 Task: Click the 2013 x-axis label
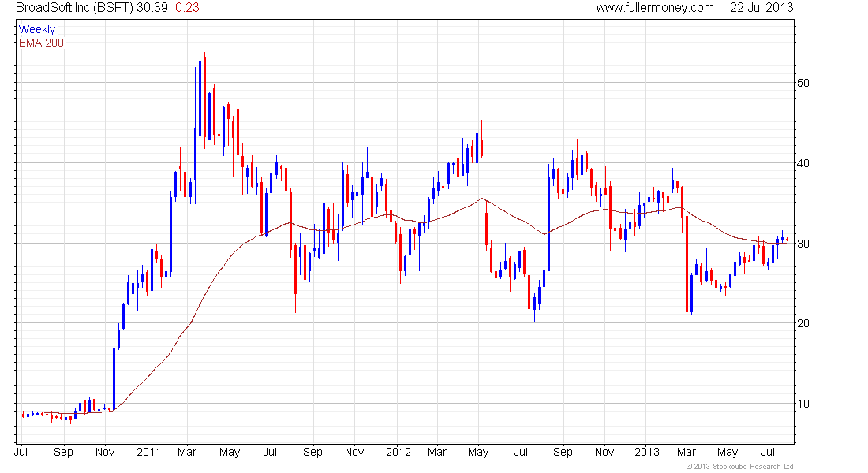(x=647, y=452)
